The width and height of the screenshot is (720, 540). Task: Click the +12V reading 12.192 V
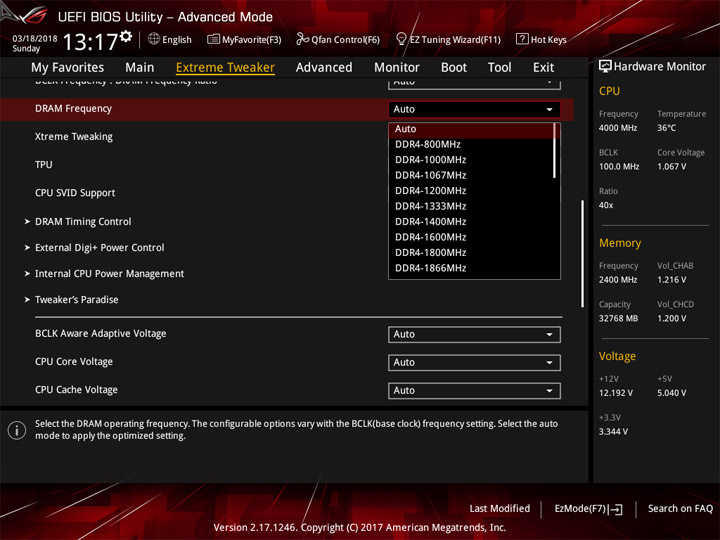point(616,393)
